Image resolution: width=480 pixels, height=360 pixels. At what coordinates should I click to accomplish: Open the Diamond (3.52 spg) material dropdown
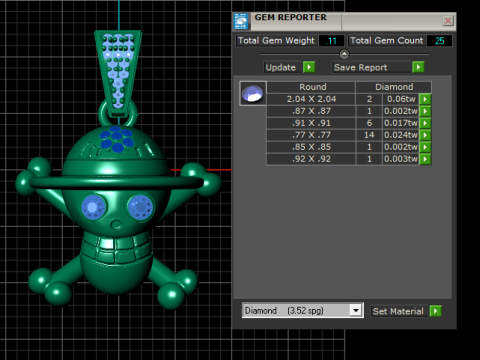pyautogui.click(x=356, y=311)
